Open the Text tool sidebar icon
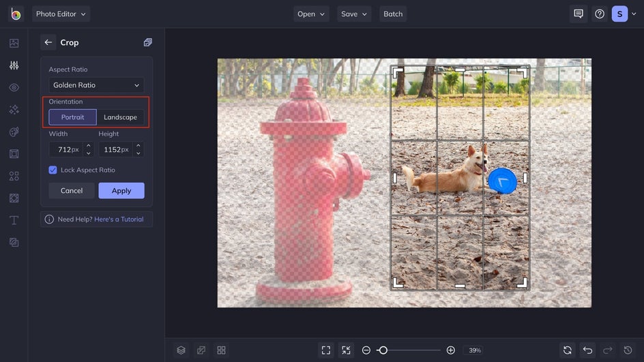 [14, 220]
